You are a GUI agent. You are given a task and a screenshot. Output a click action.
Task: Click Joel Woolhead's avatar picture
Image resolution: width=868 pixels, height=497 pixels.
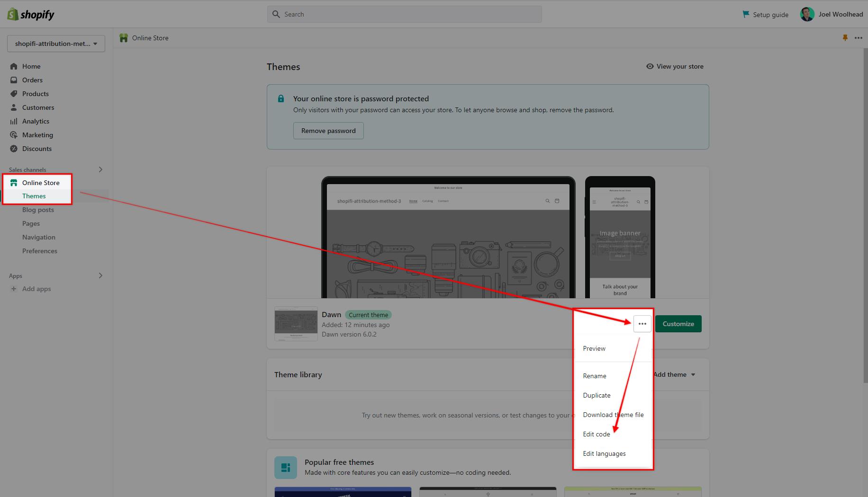click(807, 14)
